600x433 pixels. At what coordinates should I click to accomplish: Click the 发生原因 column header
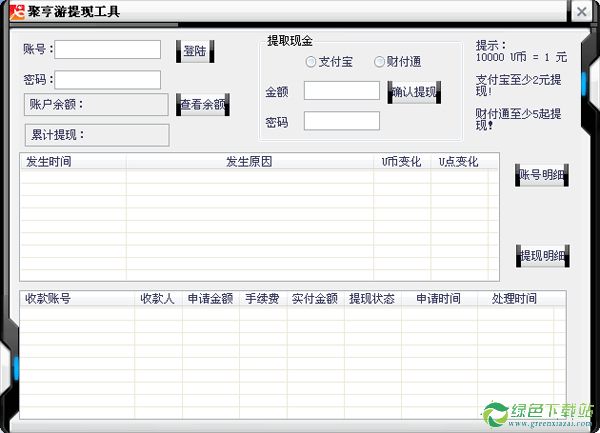coord(249,161)
